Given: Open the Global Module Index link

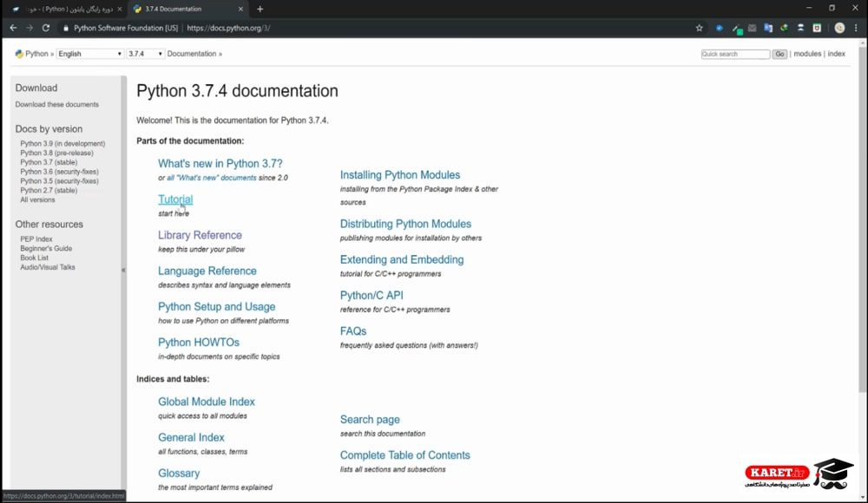Looking at the screenshot, I should [207, 402].
